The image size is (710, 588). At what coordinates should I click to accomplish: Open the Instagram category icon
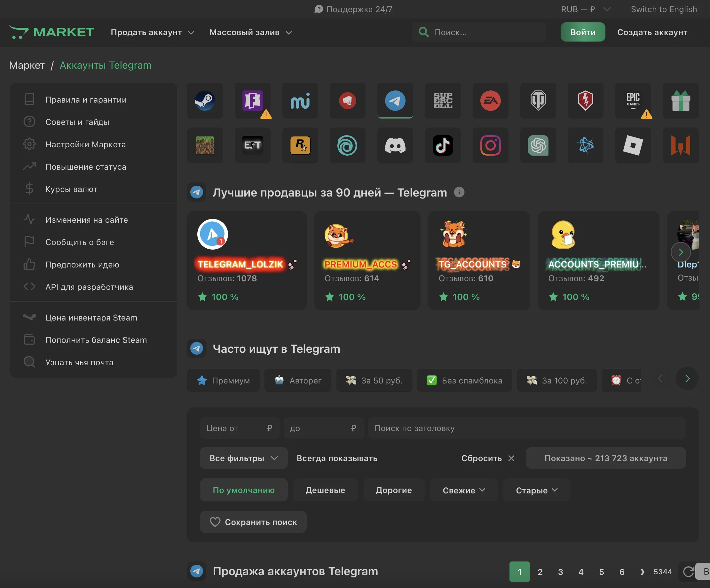[491, 146]
